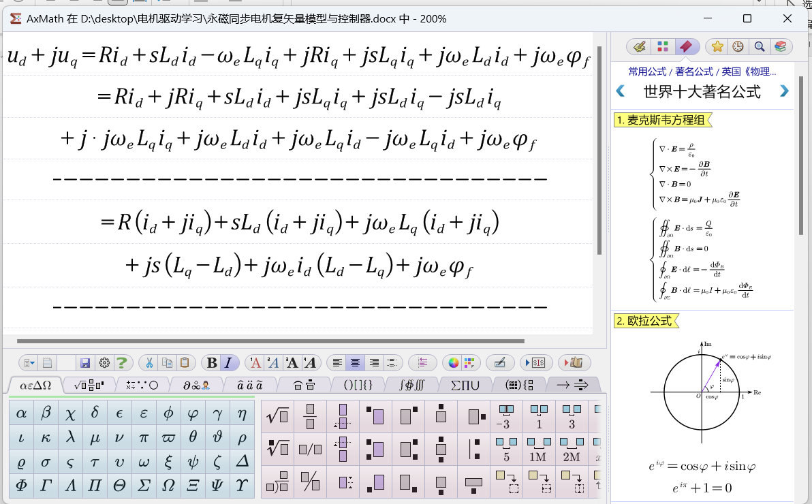This screenshot has width=812, height=504.
Task: Copy selection using the copy icon
Action: 168,363
